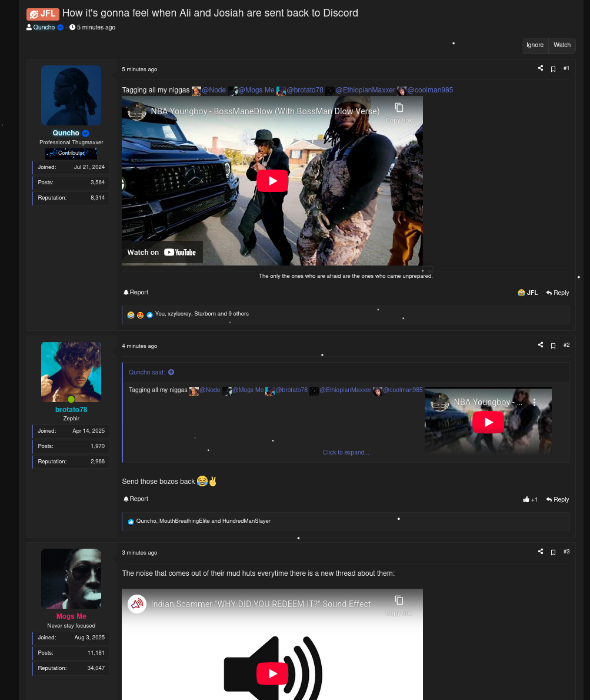The image size is (590, 700).
Task: Jump to original post via Quncho said arrow
Action: click(171, 372)
